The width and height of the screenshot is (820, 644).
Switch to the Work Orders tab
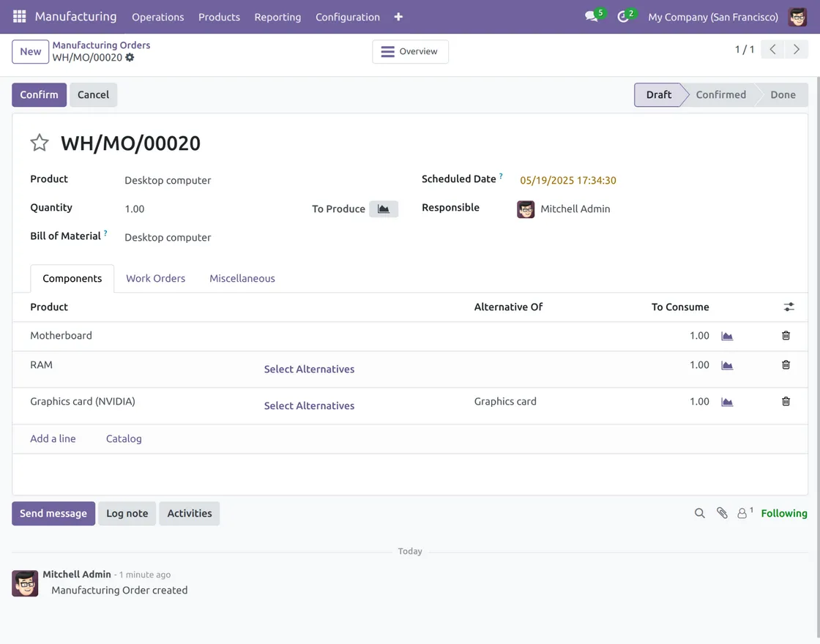coord(155,279)
